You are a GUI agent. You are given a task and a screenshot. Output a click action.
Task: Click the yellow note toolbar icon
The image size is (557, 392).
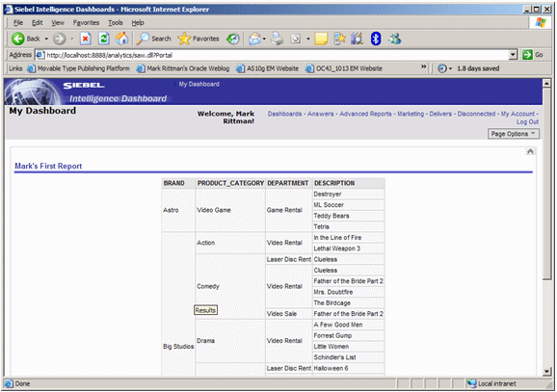tap(321, 39)
